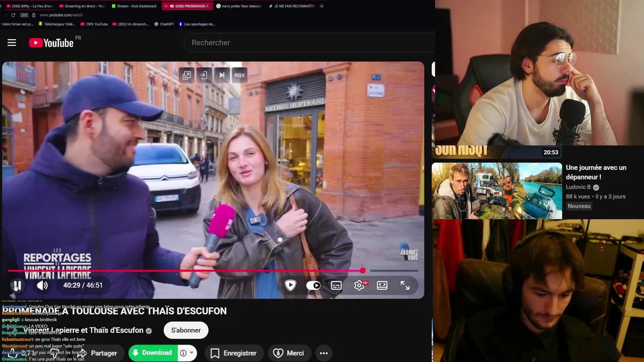Click the Enregistrer save button
644x362 pixels.
click(x=233, y=353)
